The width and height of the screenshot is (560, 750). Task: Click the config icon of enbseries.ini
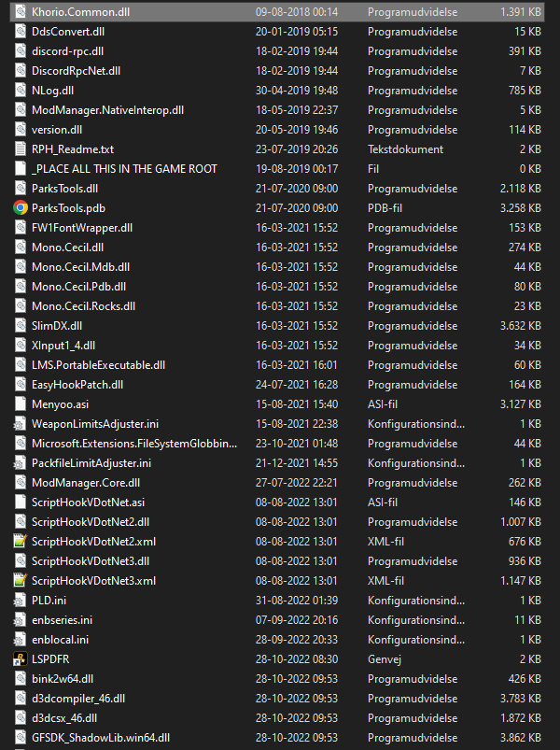pos(21,620)
